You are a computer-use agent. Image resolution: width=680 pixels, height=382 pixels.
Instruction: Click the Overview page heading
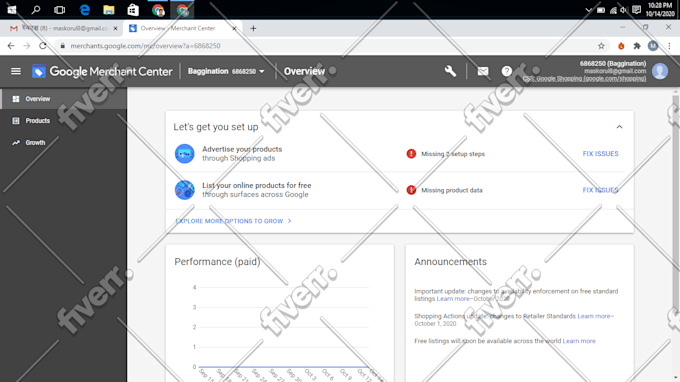click(304, 71)
